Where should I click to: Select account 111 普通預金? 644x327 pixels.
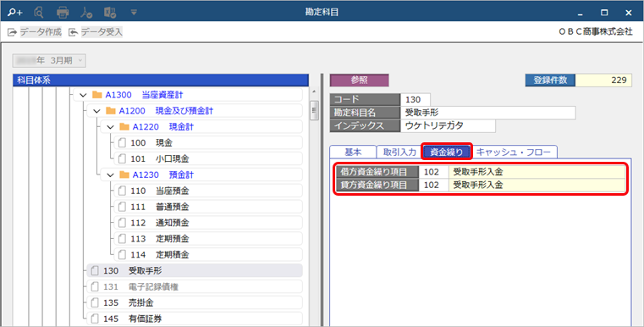[208, 207]
